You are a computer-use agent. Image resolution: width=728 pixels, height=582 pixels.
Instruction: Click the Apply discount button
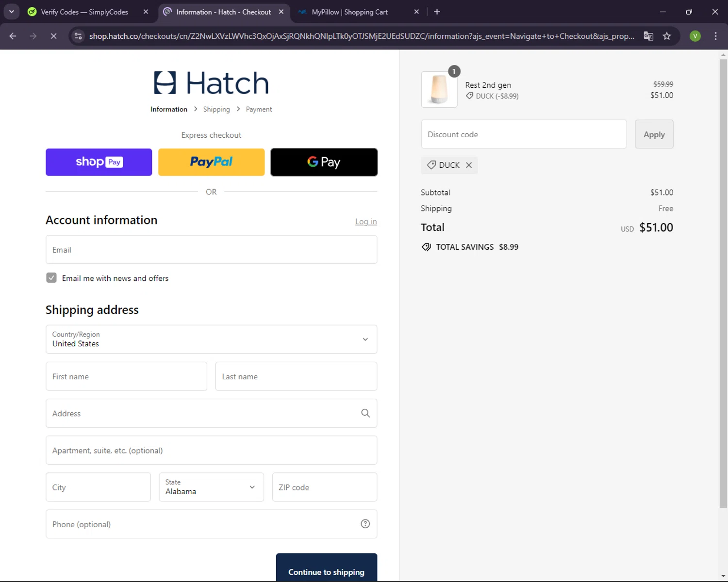pyautogui.click(x=654, y=134)
